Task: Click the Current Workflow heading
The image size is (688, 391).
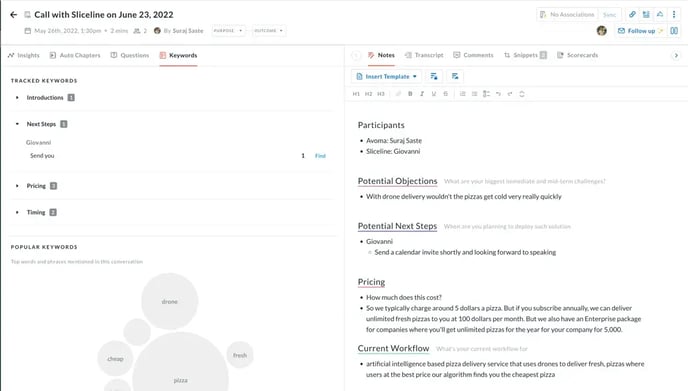Action: point(393,348)
